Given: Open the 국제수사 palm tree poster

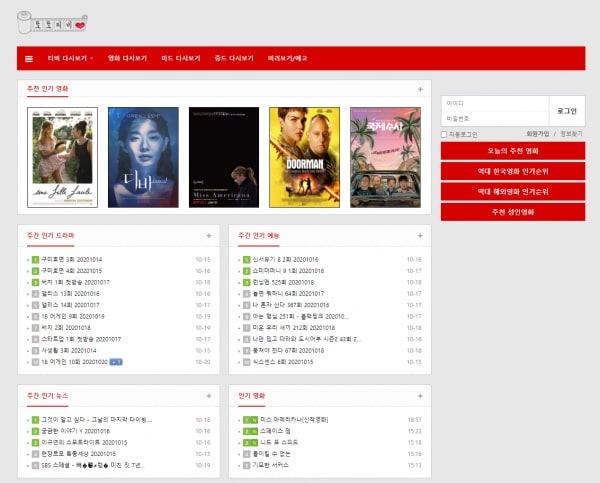Looking at the screenshot, I should 385,157.
